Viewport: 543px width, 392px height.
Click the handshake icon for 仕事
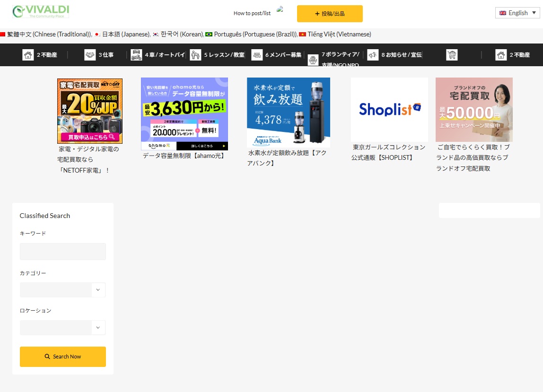click(90, 55)
